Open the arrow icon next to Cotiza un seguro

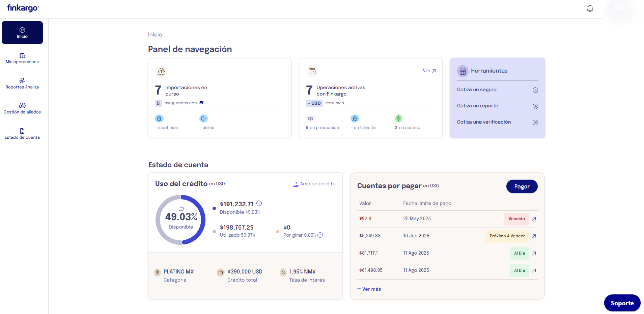pyautogui.click(x=535, y=90)
